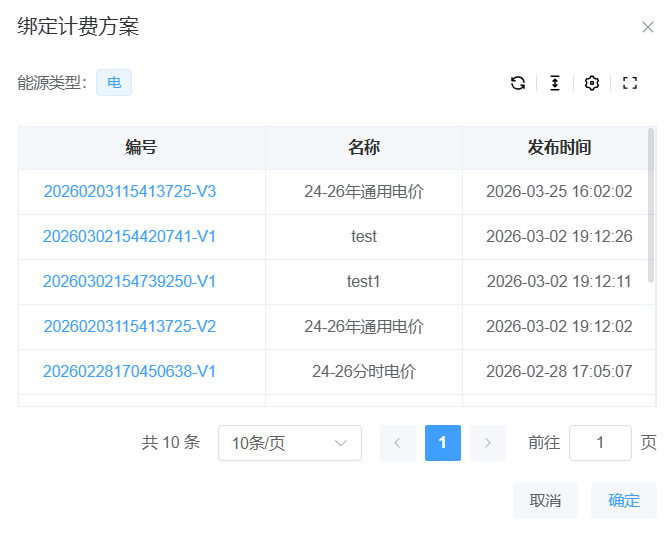Click the 前往 page number input
Screen dimensions: 672x533
[x=600, y=443]
